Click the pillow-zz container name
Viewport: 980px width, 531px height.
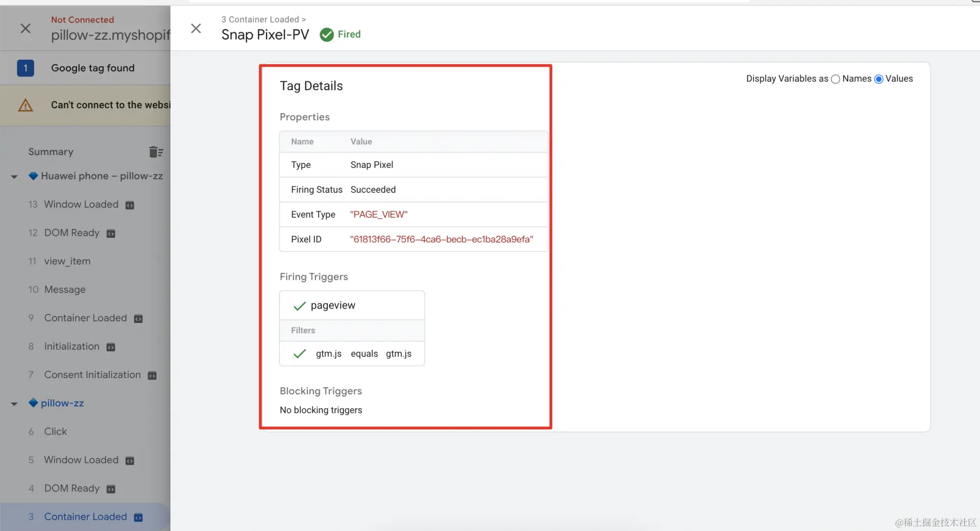tap(62, 403)
